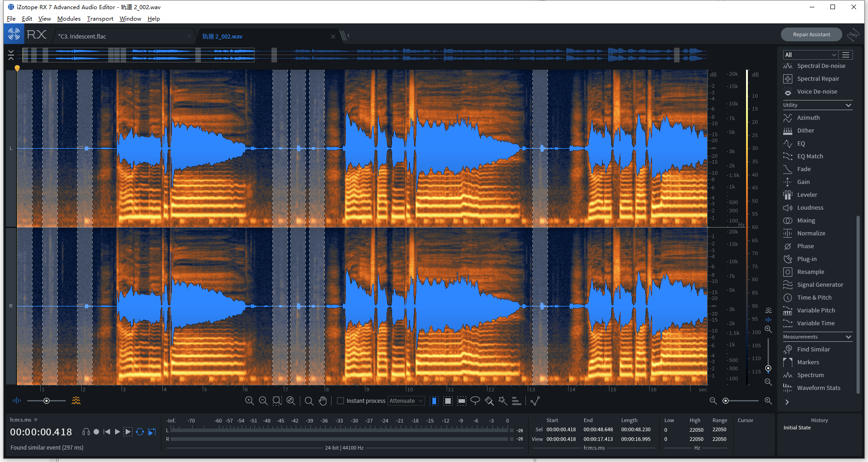Select the Magic Wand tool
The width and height of the screenshot is (868, 462).
coord(503,401)
